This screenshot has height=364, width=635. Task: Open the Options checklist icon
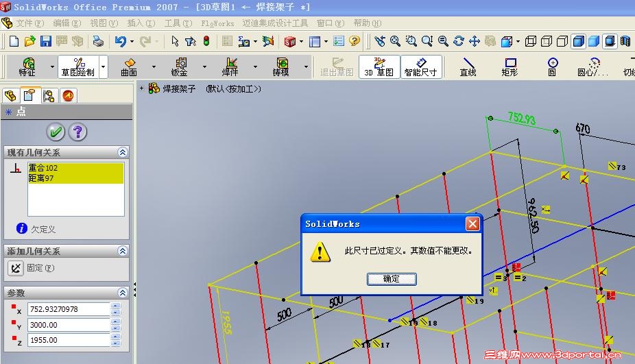point(339,41)
